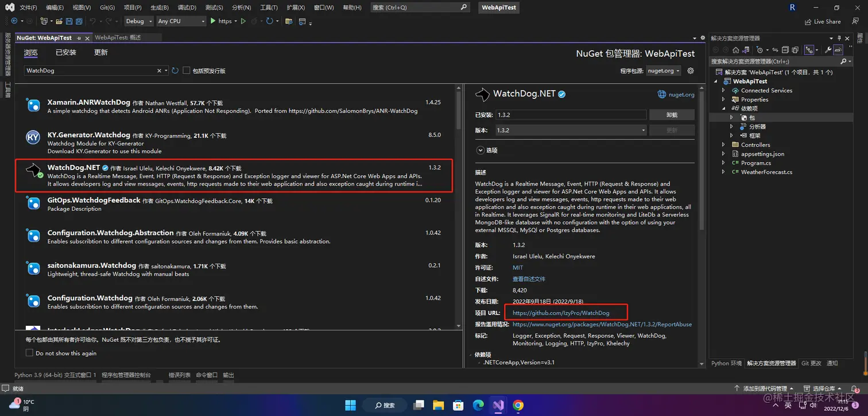Open the github.com/IzyPro/WatchDog project URL
Screen dimensions: 868x416
point(561,313)
